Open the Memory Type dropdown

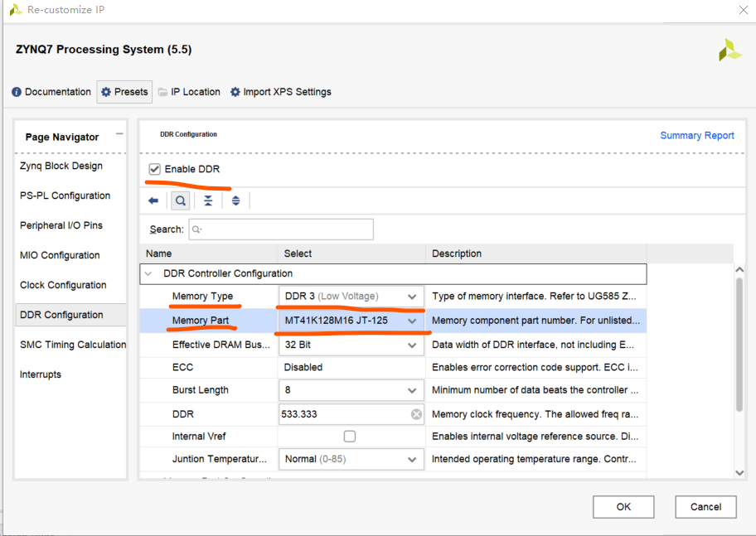412,297
